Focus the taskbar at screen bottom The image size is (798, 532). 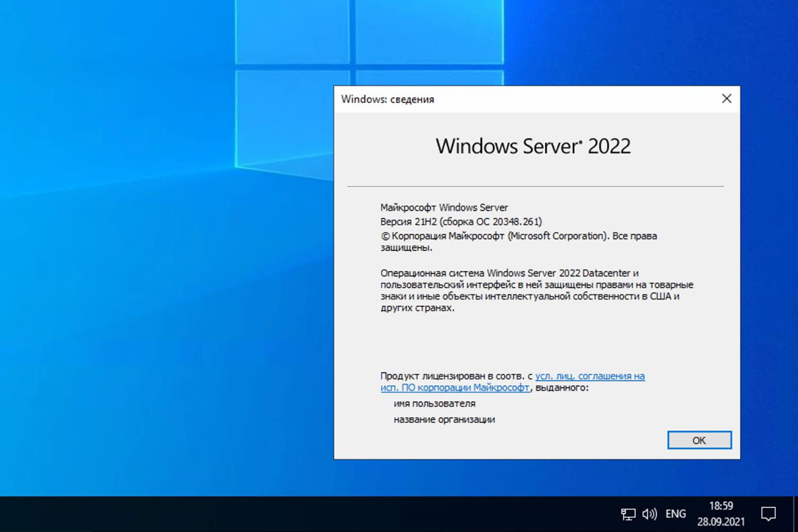tap(319, 513)
